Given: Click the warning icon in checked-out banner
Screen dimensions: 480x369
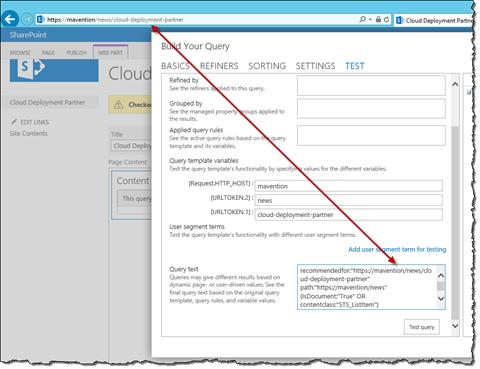Looking at the screenshot, I should point(118,105).
